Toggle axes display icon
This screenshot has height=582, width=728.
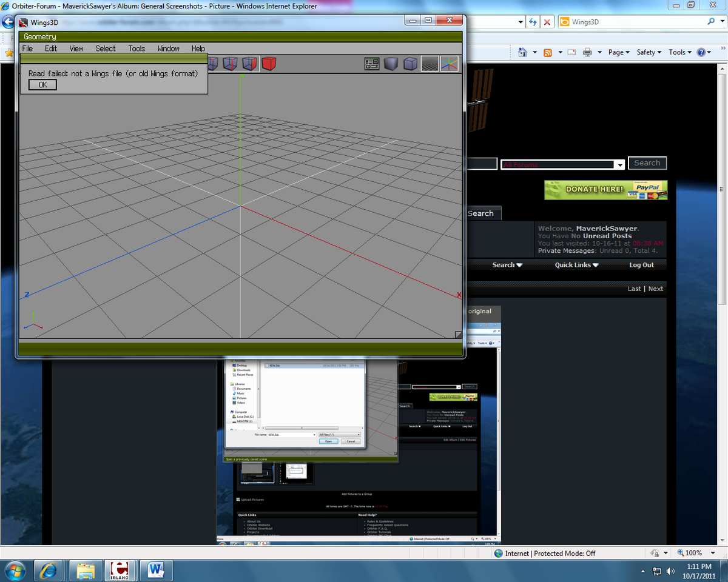(x=450, y=64)
